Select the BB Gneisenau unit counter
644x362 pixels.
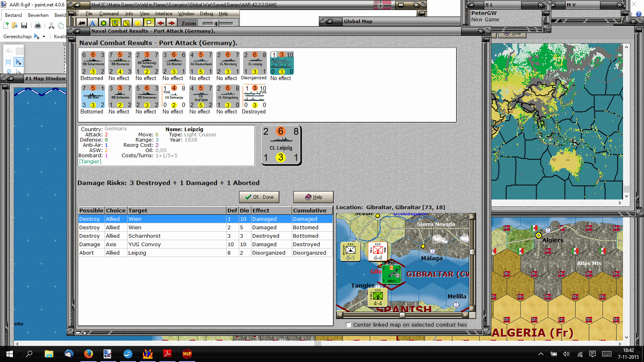click(147, 97)
